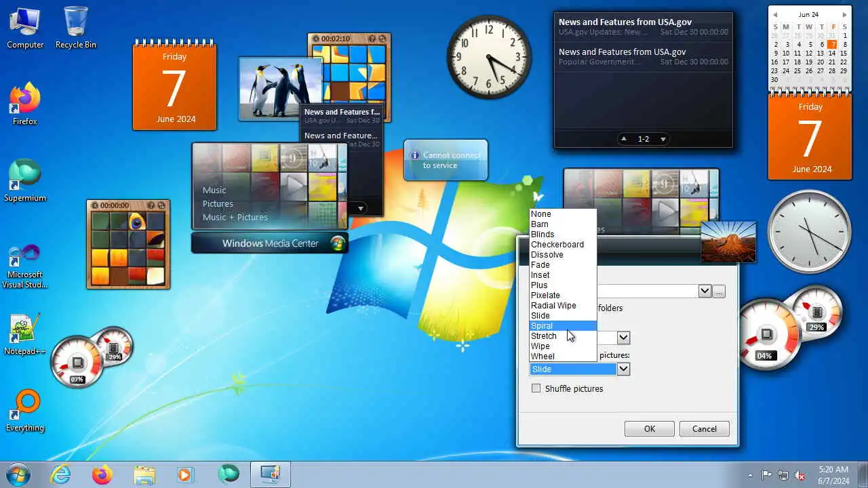Open Music + Pictures in Media Center gadget
Viewport: 868px width, 488px height.
[x=235, y=217]
